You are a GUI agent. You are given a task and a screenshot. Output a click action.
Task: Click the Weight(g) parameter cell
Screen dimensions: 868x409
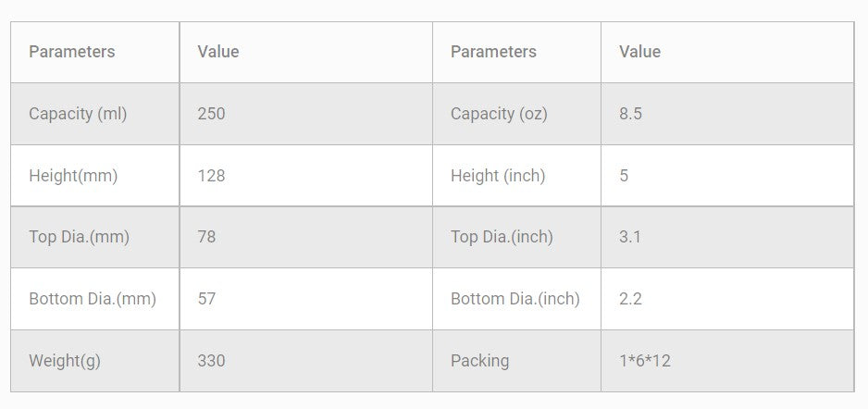65,361
